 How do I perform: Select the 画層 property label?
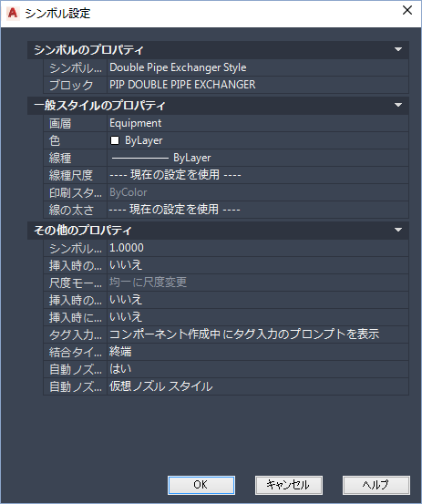click(60, 123)
